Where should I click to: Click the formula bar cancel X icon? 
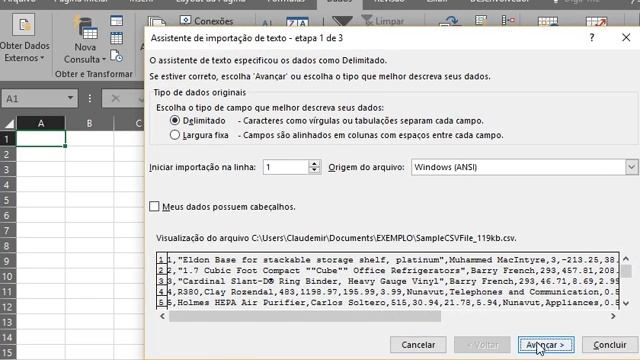click(116, 98)
